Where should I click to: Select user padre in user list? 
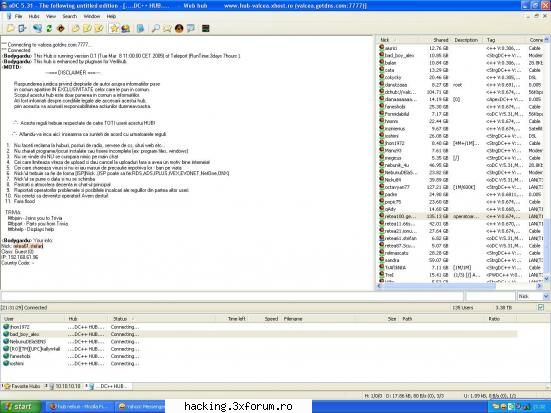(391, 194)
